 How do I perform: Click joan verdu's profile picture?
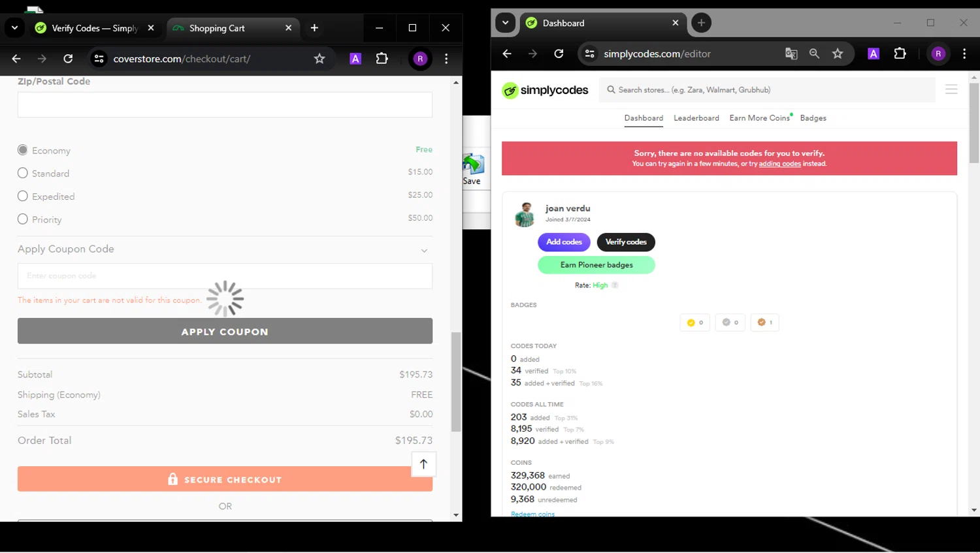pos(525,215)
